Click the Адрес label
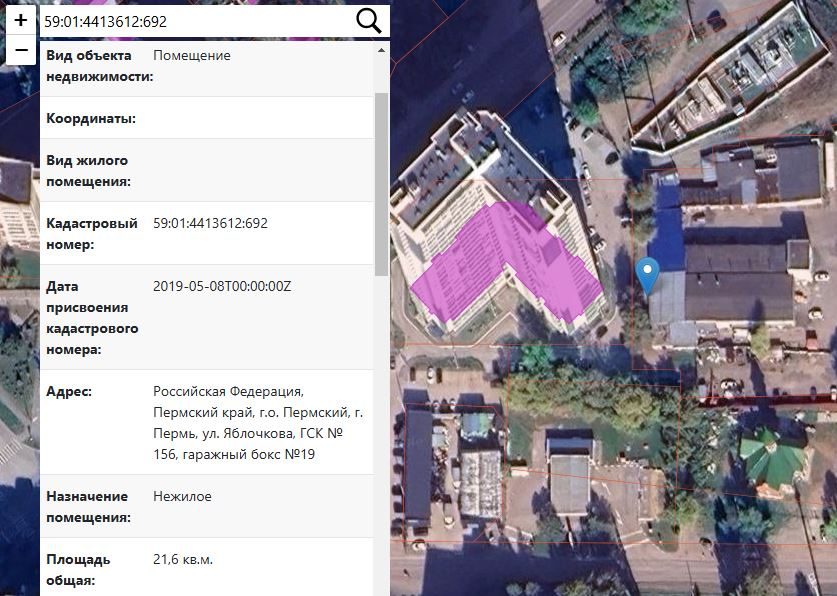Viewport: 837px width, 596px height. point(69,391)
